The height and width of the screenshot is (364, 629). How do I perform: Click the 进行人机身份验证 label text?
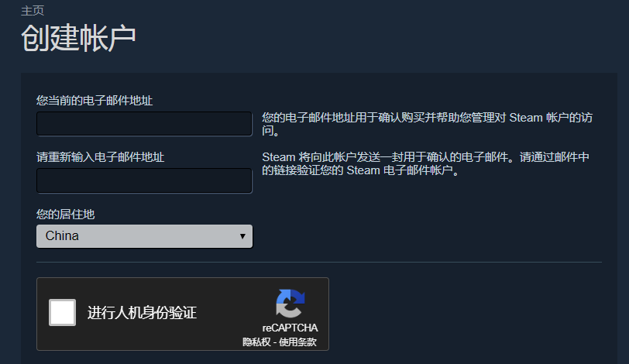tap(142, 313)
